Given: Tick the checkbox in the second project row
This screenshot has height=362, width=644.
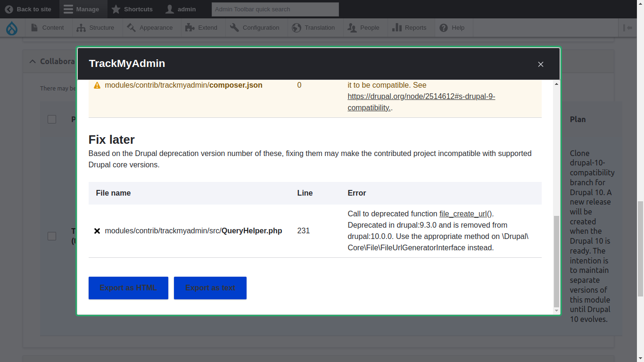Looking at the screenshot, I should click(52, 236).
